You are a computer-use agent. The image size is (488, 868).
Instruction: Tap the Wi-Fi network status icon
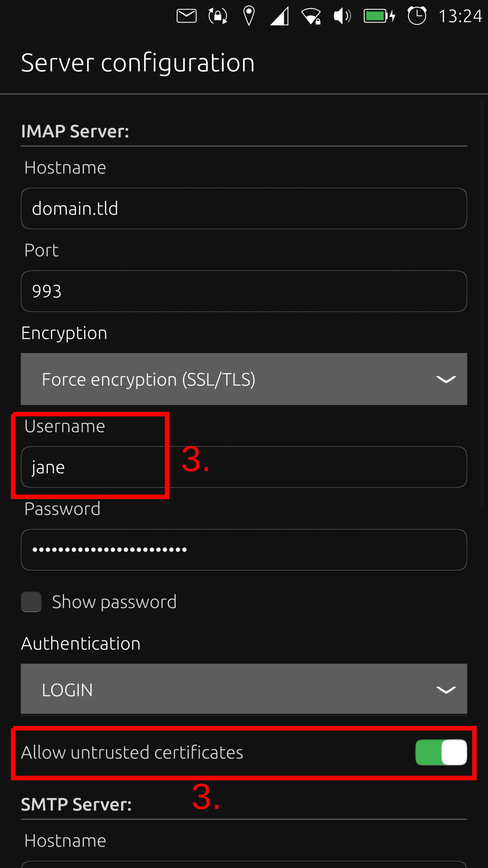pyautogui.click(x=311, y=16)
